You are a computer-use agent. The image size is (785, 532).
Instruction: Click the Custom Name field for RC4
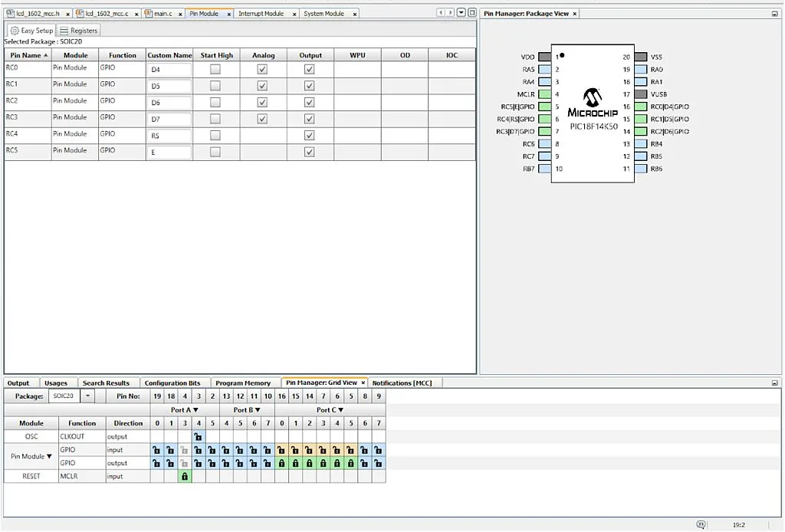[169, 136]
